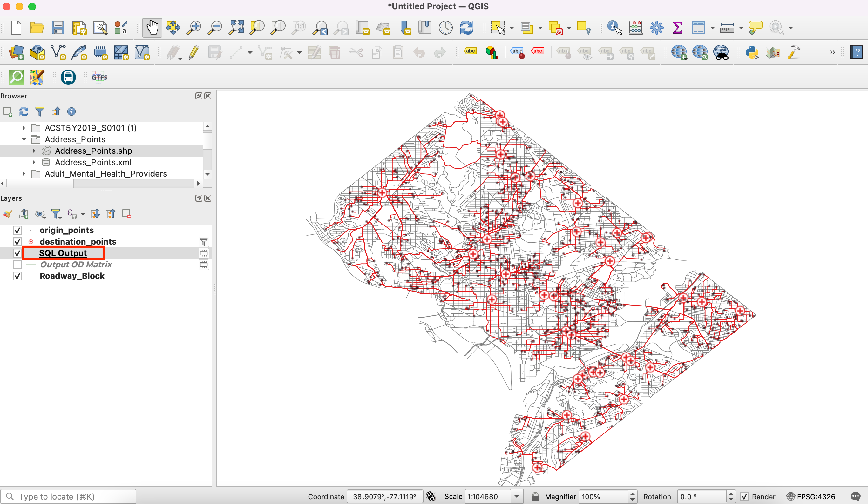
Task: Select the Roadway_Block layer
Action: coord(72,276)
